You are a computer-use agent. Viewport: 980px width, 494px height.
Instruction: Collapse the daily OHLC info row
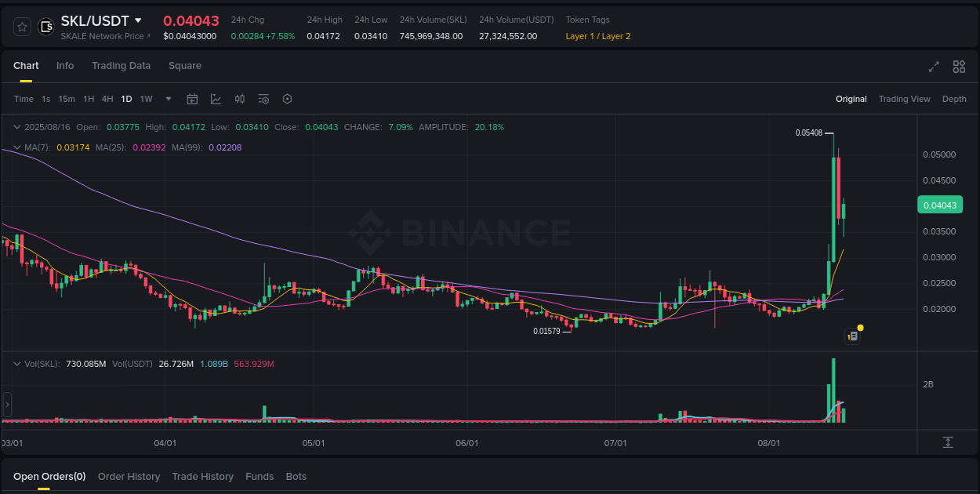[17, 126]
